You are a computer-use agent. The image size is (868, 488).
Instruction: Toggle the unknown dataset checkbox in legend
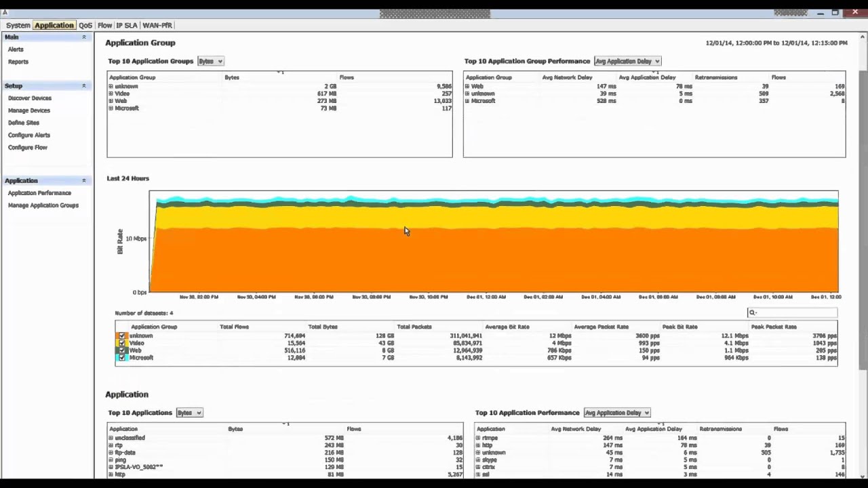pos(122,336)
